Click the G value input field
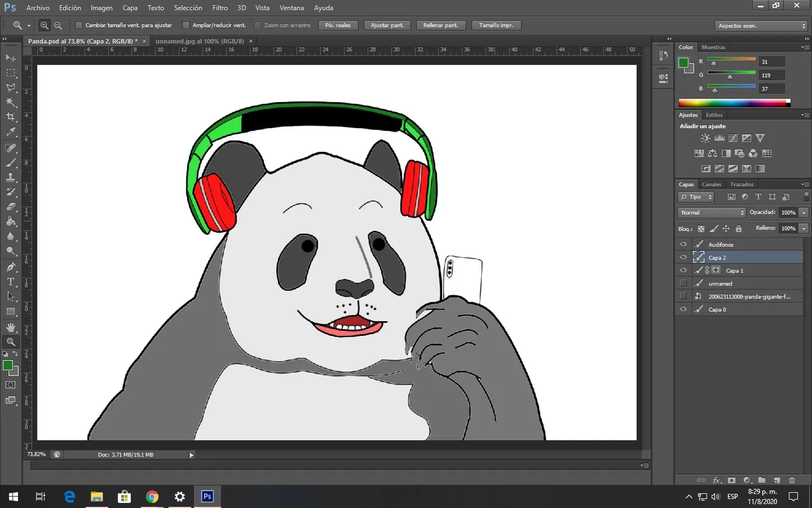 [771, 76]
